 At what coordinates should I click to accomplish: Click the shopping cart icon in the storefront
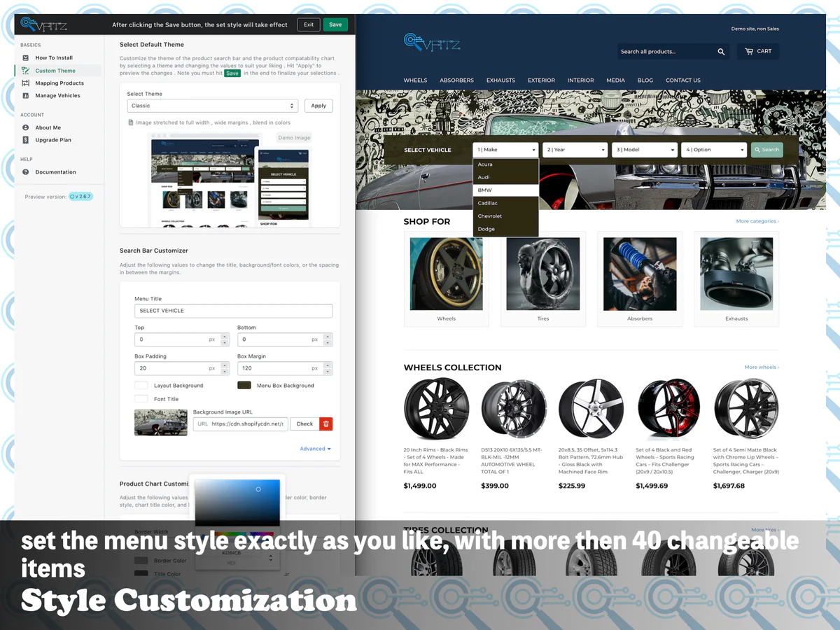pyautogui.click(x=749, y=51)
